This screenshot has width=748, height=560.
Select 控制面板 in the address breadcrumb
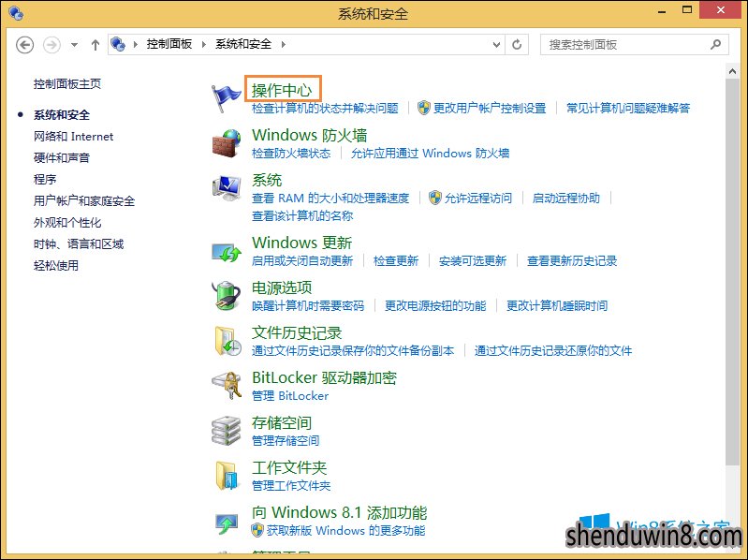click(x=169, y=44)
